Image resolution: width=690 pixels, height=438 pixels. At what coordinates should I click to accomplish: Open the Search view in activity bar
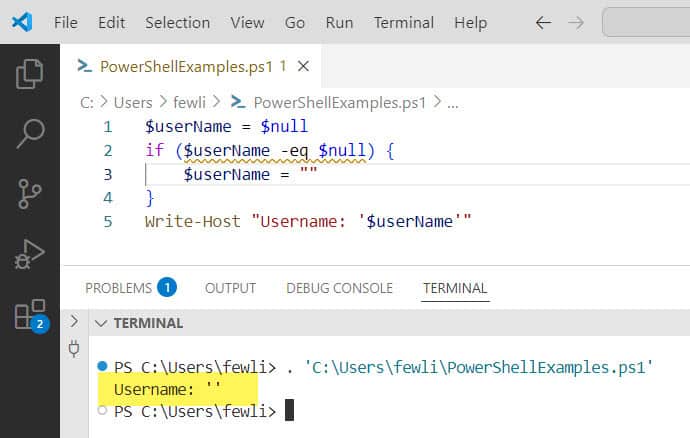pos(30,133)
